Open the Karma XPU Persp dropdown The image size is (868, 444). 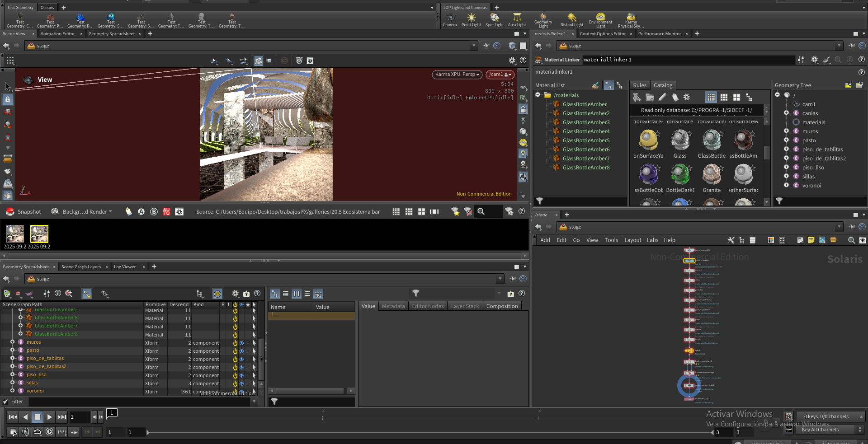(457, 75)
